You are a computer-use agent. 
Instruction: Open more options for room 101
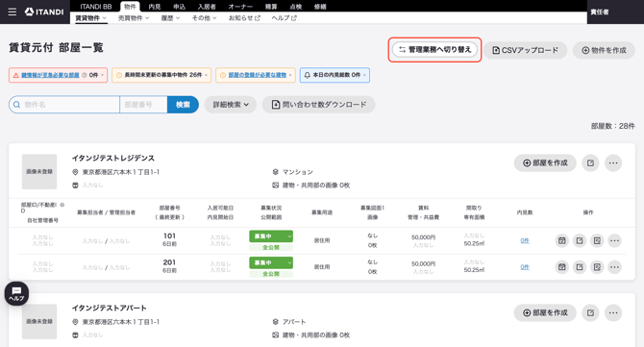[614, 240]
